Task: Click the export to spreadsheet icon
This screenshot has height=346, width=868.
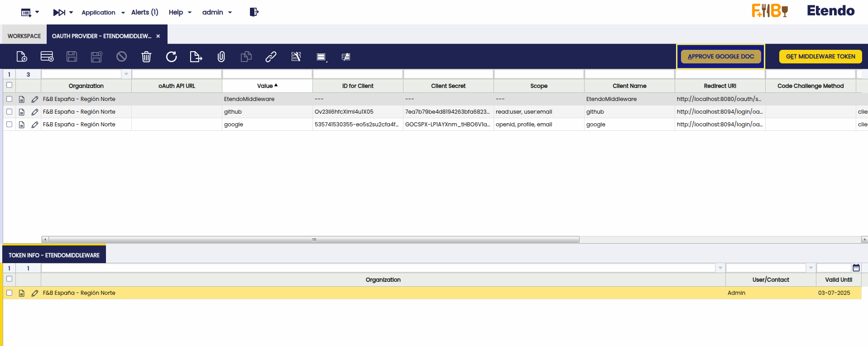Action: [196, 57]
